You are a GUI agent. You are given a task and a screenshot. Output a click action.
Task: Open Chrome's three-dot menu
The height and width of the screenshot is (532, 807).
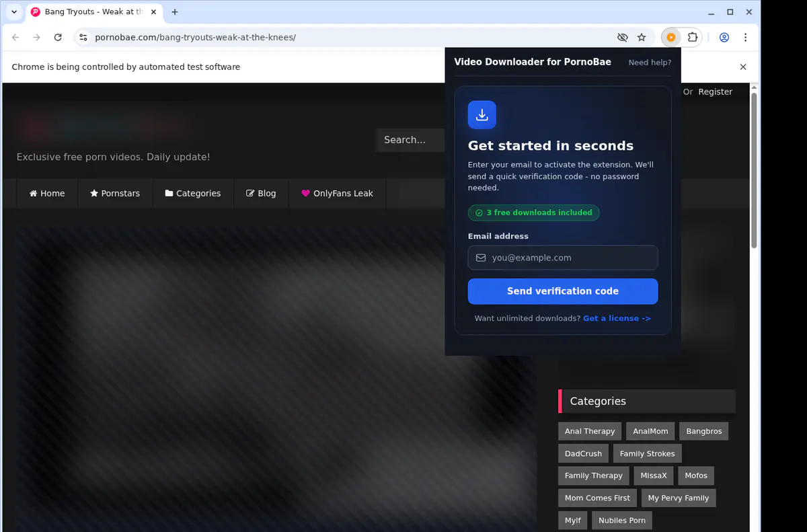tap(746, 38)
